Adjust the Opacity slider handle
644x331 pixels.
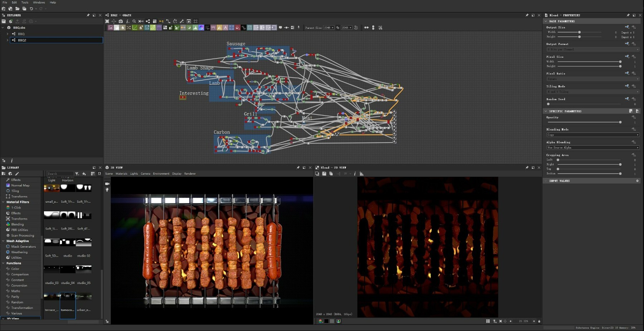(x=620, y=122)
